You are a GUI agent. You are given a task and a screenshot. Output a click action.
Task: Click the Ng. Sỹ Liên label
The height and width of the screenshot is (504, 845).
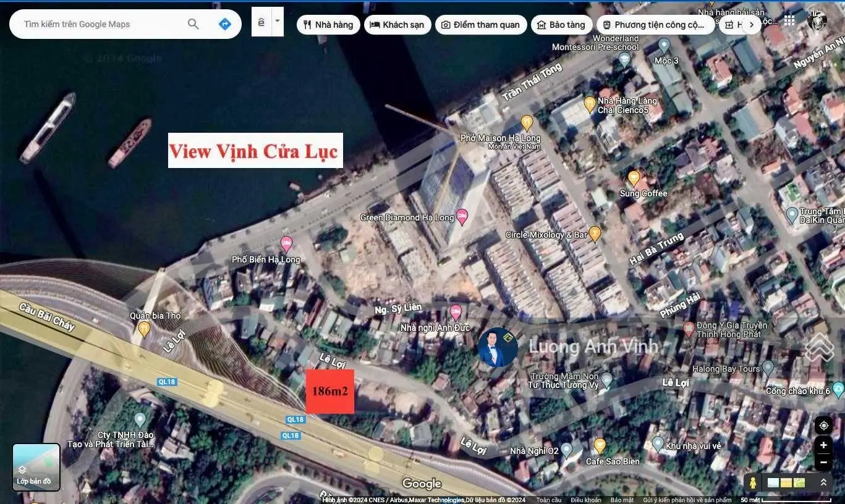[399, 308]
